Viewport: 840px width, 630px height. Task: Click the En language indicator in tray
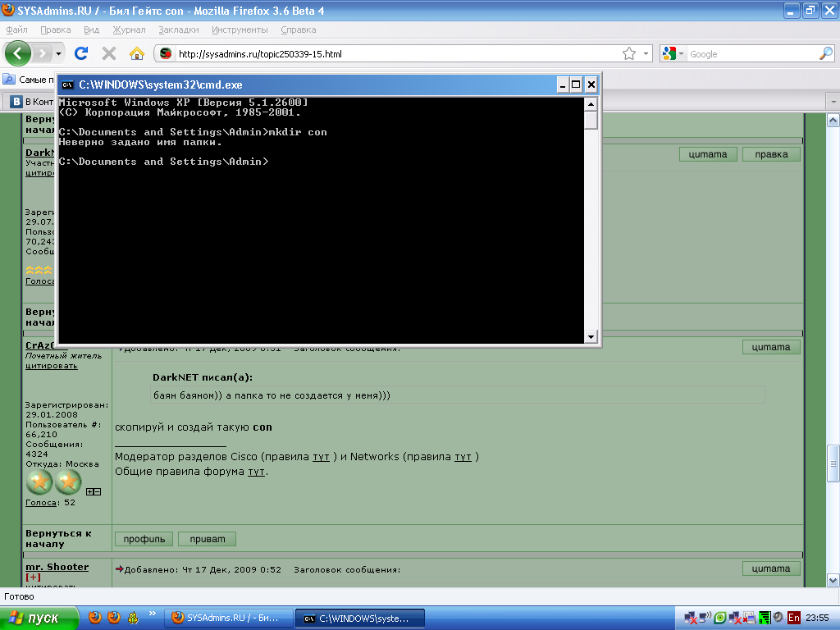(794, 618)
